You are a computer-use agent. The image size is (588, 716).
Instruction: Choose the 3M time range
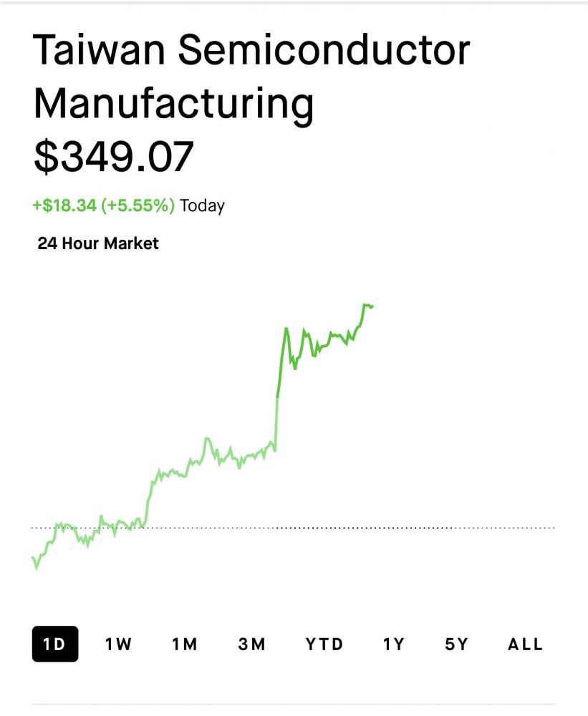[251, 644]
